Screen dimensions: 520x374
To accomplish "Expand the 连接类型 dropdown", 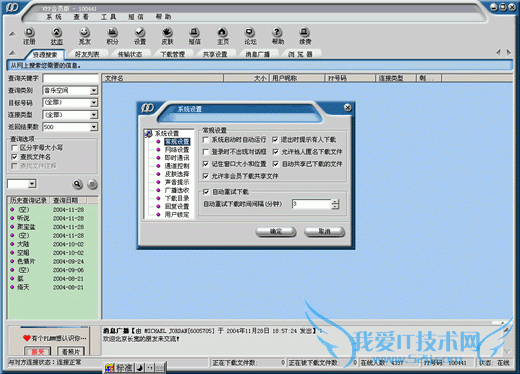I will click(x=94, y=115).
